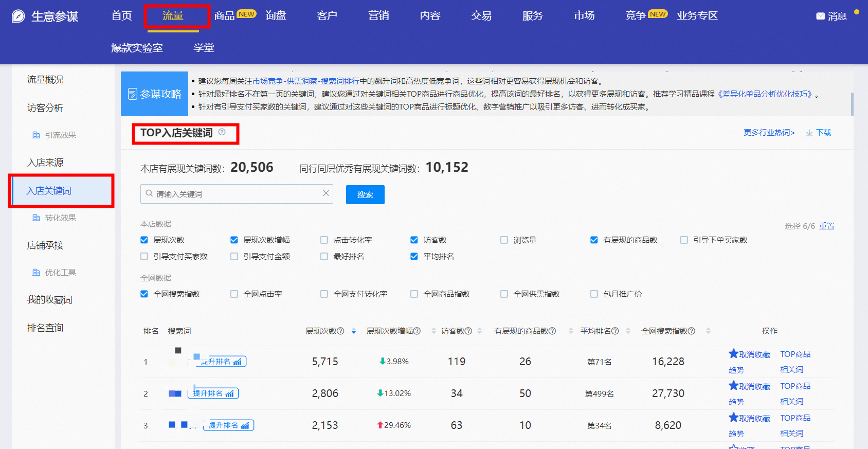Image resolution: width=868 pixels, height=449 pixels.
Task: Sort by 有展现的商品数 using its arrows
Action: coord(571,331)
